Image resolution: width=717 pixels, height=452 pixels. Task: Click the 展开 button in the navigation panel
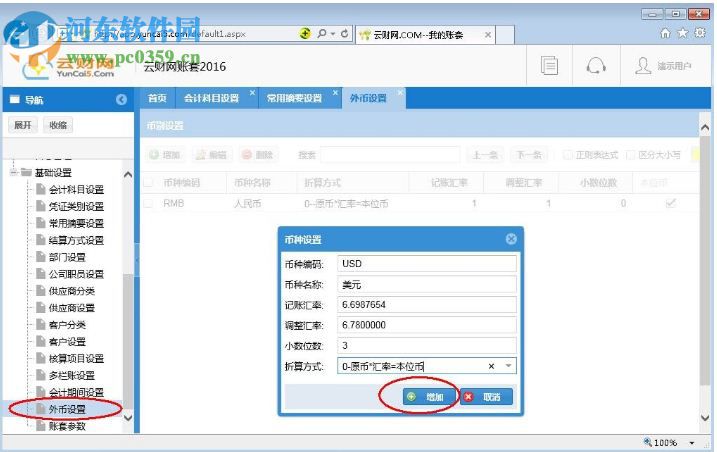click(x=23, y=125)
